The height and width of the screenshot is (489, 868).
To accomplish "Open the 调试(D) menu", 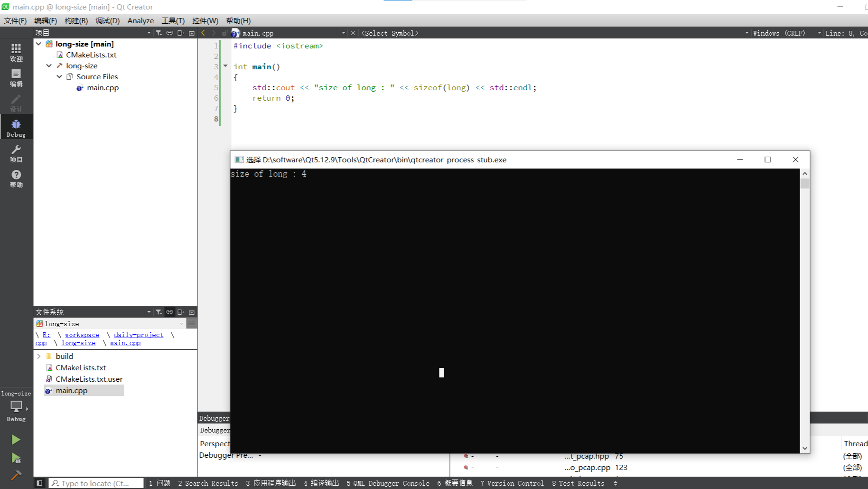I will point(107,20).
